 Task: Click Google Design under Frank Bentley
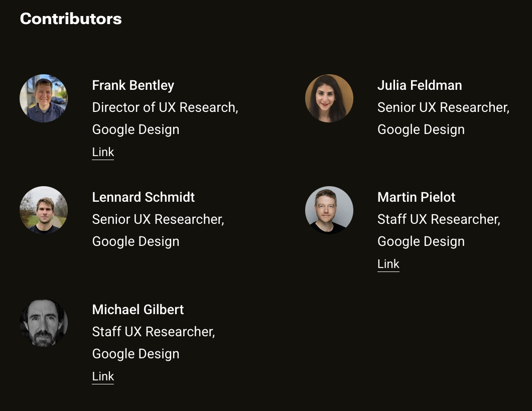tap(136, 130)
